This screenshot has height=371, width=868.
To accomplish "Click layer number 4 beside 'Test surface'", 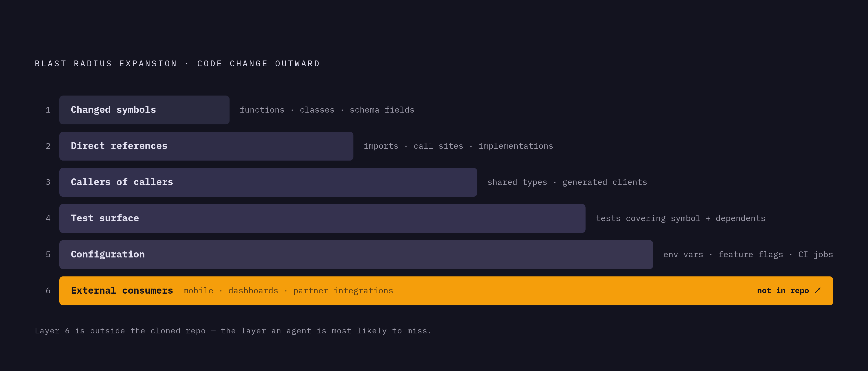I will pos(48,218).
